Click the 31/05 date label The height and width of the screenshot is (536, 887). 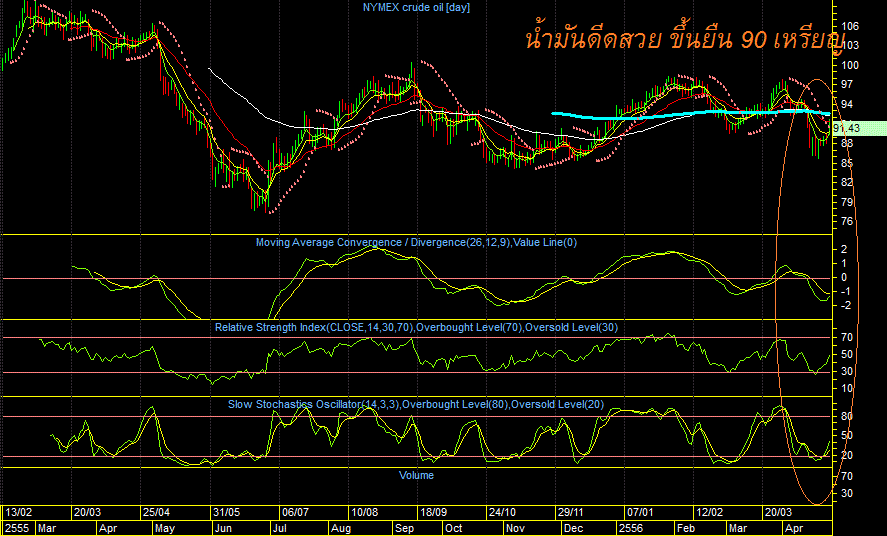226,512
